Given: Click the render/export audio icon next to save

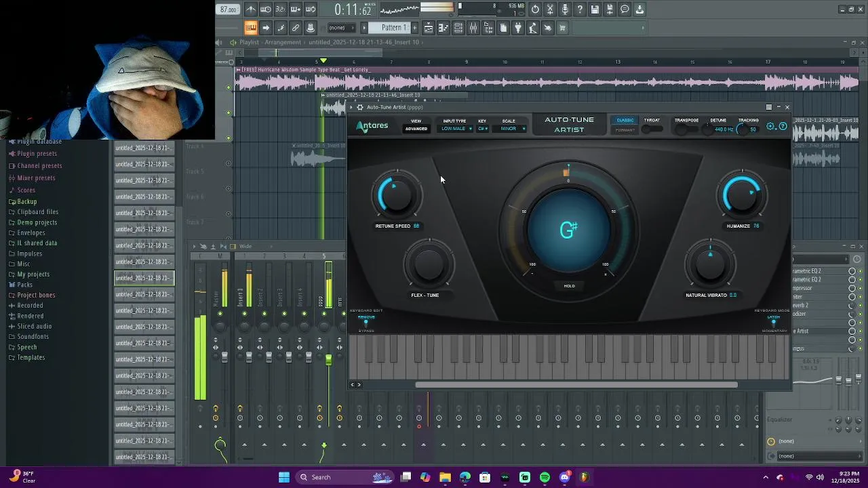Looking at the screenshot, I should coord(610,9).
